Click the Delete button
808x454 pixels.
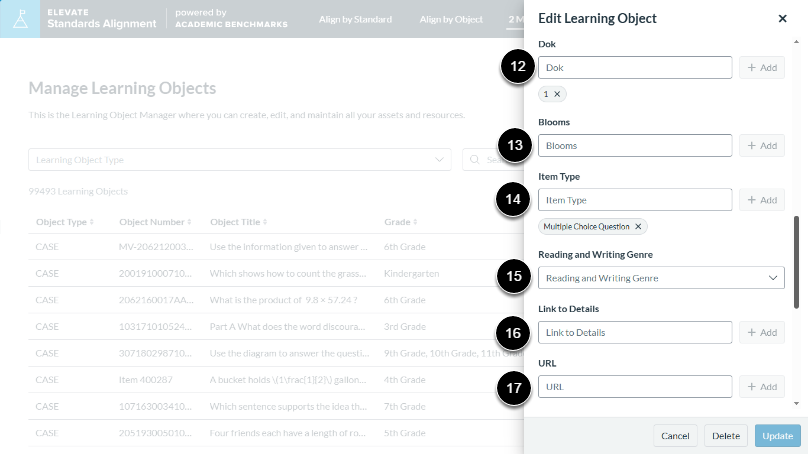click(x=726, y=436)
